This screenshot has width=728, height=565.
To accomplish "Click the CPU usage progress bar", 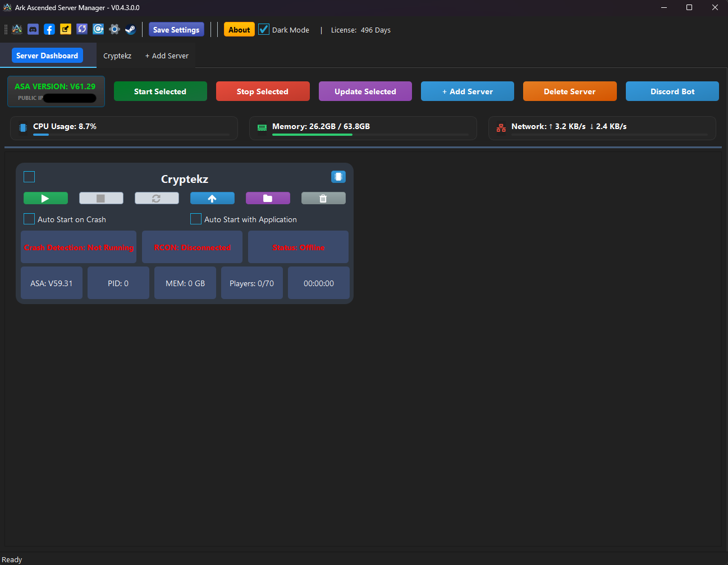I will 131,135.
